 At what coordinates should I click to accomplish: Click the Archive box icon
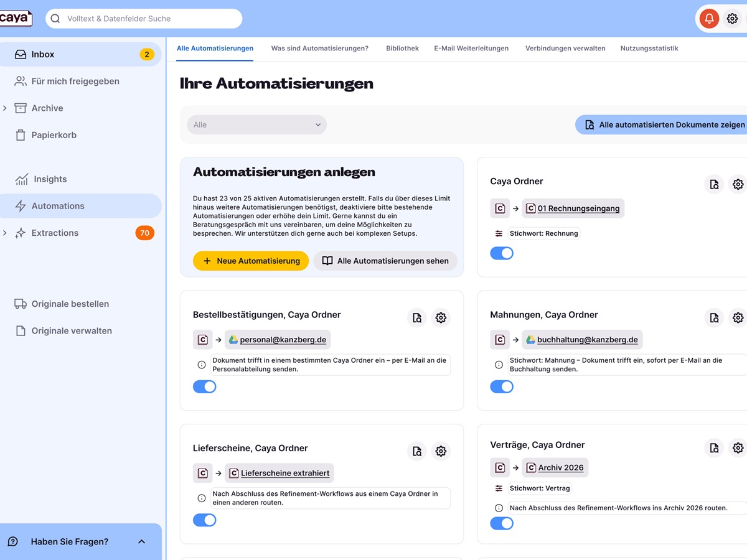tap(21, 108)
